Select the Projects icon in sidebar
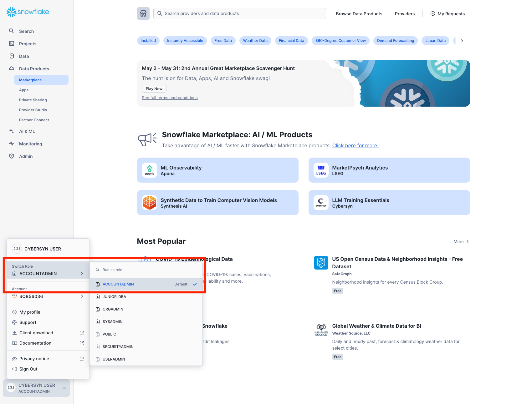 point(11,43)
